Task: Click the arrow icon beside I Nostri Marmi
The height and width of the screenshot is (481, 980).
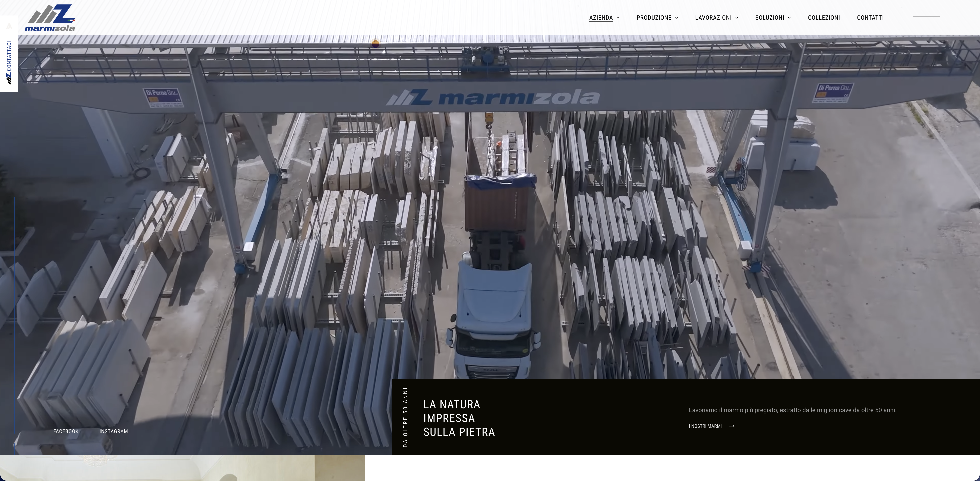Action: tap(732, 426)
